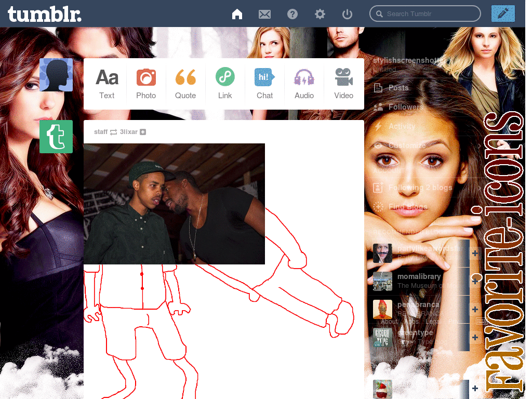Click the power log out icon

pyautogui.click(x=347, y=14)
